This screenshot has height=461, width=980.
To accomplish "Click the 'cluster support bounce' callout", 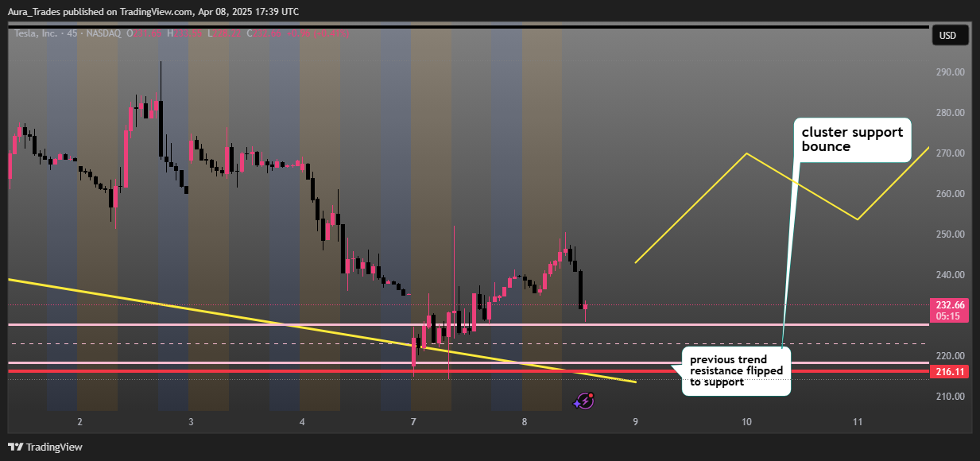I will pyautogui.click(x=852, y=140).
